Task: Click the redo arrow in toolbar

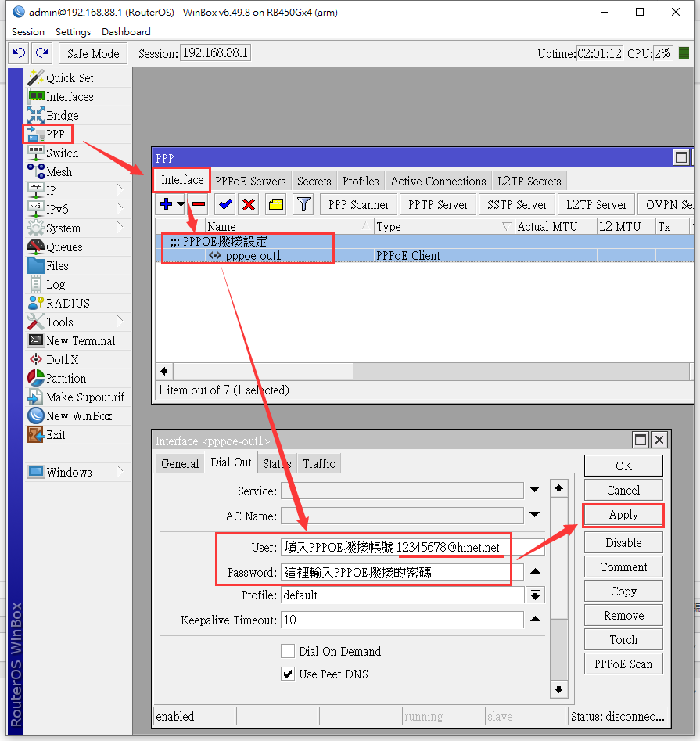Action: click(42, 53)
